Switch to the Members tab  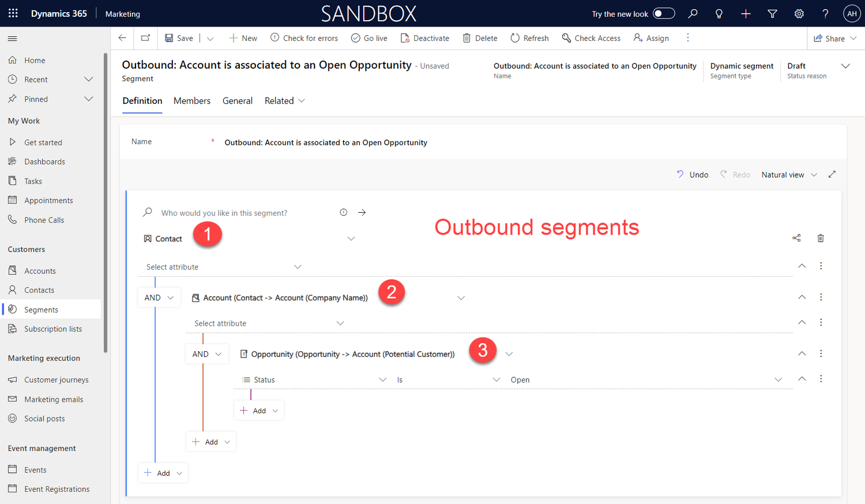(x=192, y=100)
